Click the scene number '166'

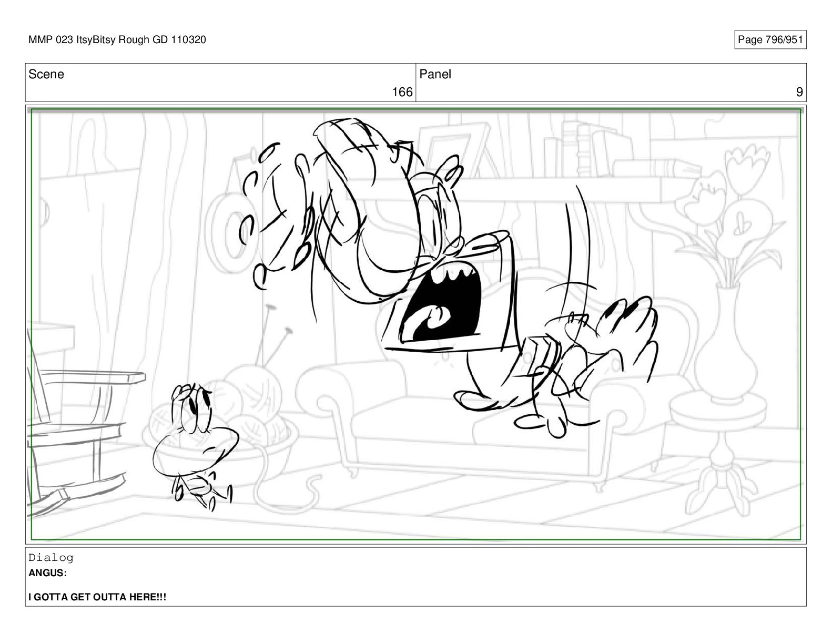tap(402, 92)
